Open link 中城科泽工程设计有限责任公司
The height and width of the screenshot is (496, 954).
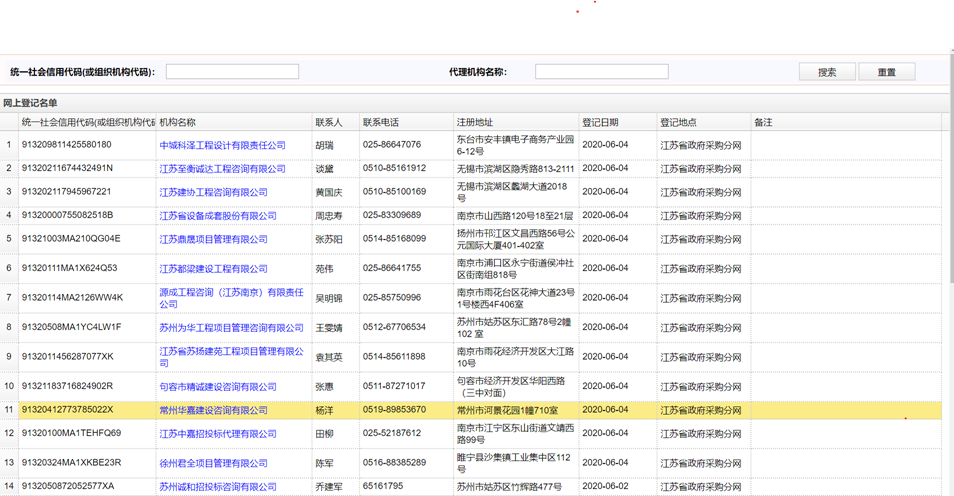223,145
